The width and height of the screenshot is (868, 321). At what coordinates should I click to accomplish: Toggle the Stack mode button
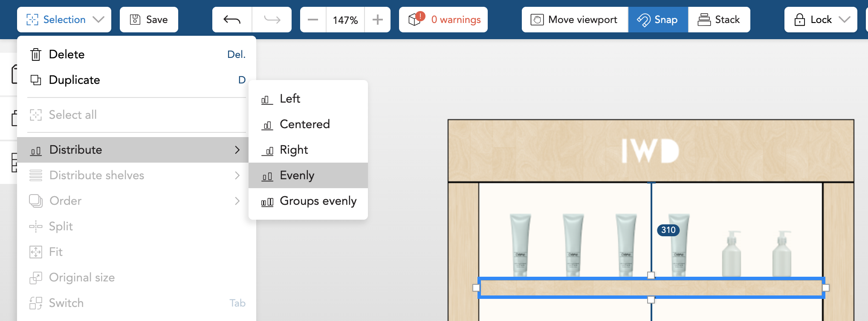[719, 20]
